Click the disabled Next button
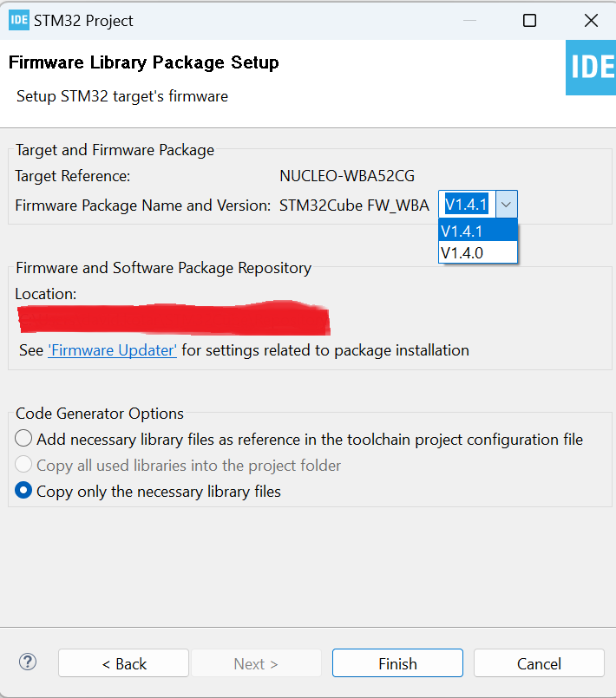This screenshot has width=616, height=698. [256, 663]
